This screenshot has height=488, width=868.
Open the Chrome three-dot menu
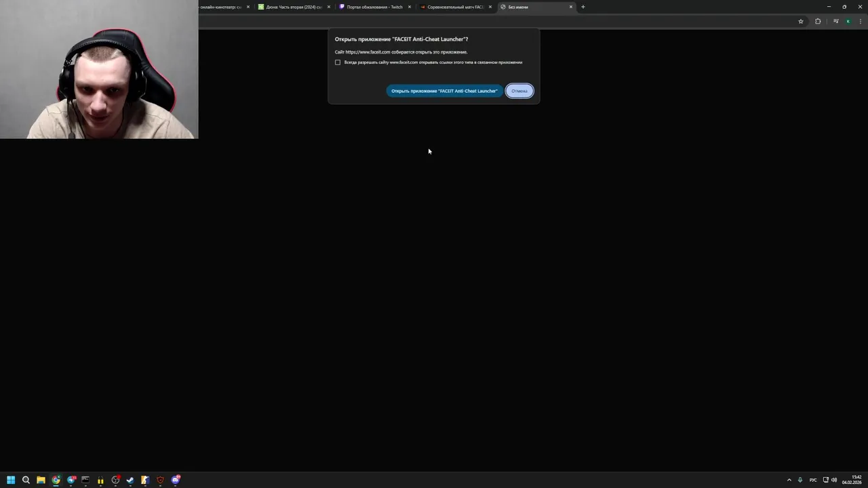coord(861,21)
